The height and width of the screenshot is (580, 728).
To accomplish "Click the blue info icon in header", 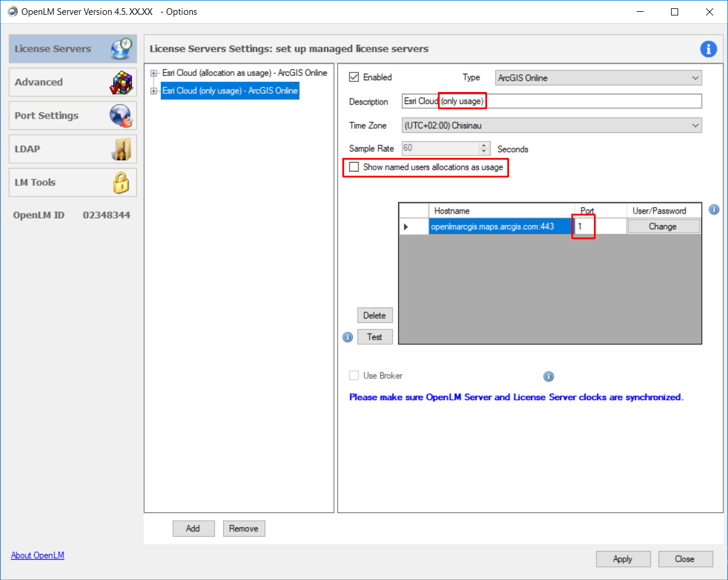I will (708, 49).
